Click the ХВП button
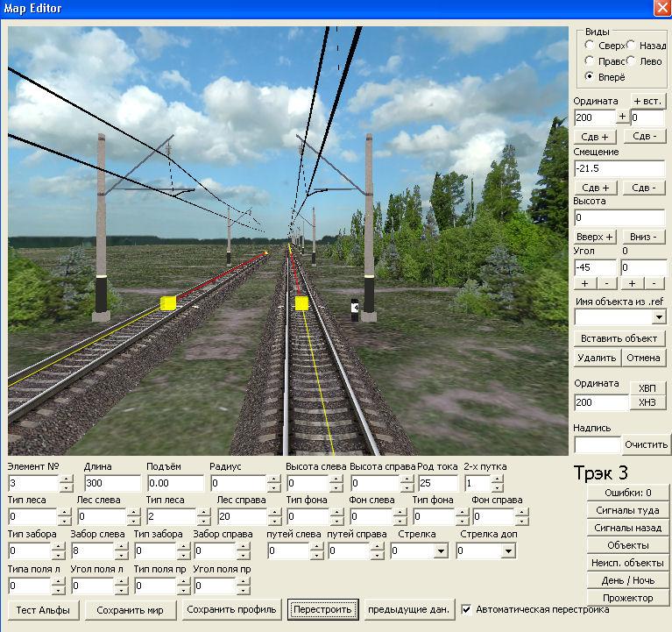672x632 pixels. pos(647,387)
